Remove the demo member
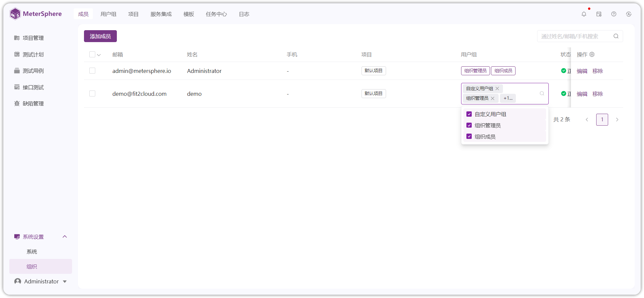 pos(598,94)
